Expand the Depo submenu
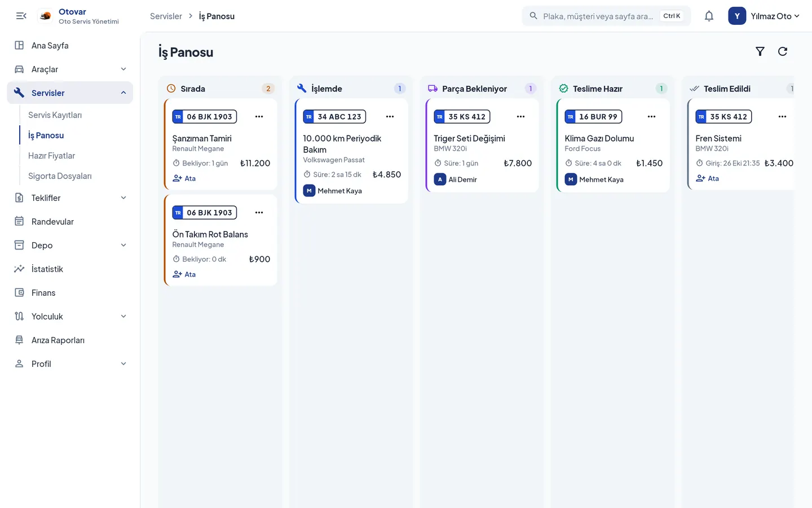Image resolution: width=812 pixels, height=508 pixels. pyautogui.click(x=123, y=245)
